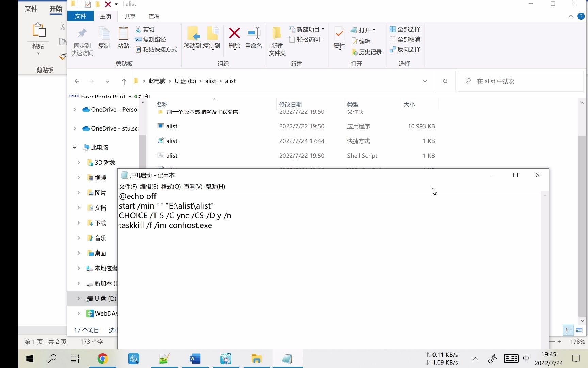This screenshot has width=588, height=368.
Task: Click Invert selection (反向选择)
Action: (405, 50)
